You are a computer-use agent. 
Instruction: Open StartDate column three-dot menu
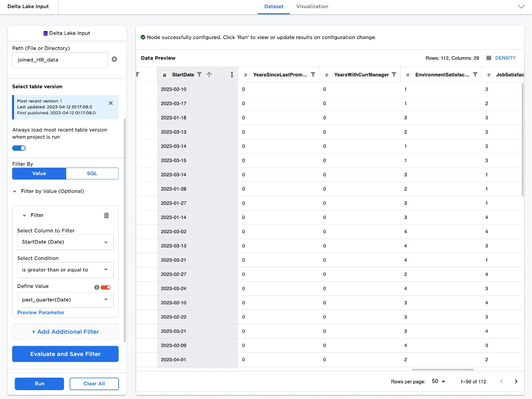pos(232,75)
